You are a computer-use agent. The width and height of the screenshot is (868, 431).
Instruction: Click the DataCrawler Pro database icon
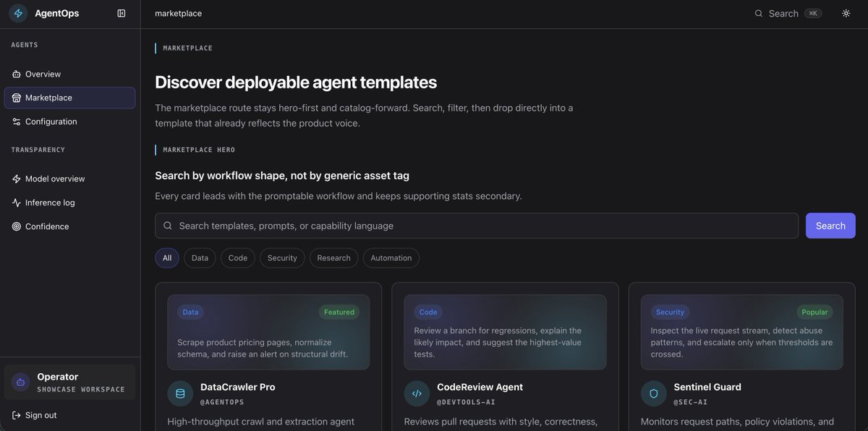180,393
